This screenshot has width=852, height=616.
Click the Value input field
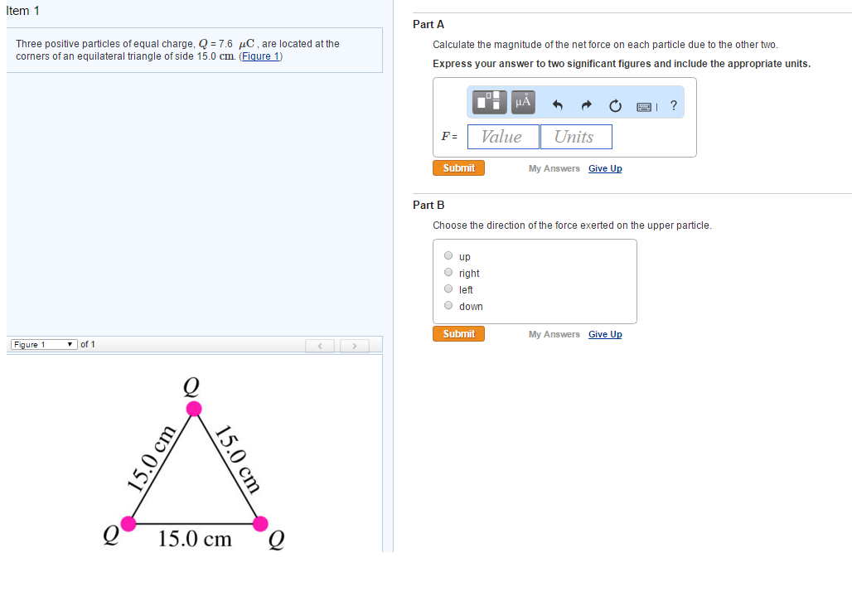(x=502, y=136)
